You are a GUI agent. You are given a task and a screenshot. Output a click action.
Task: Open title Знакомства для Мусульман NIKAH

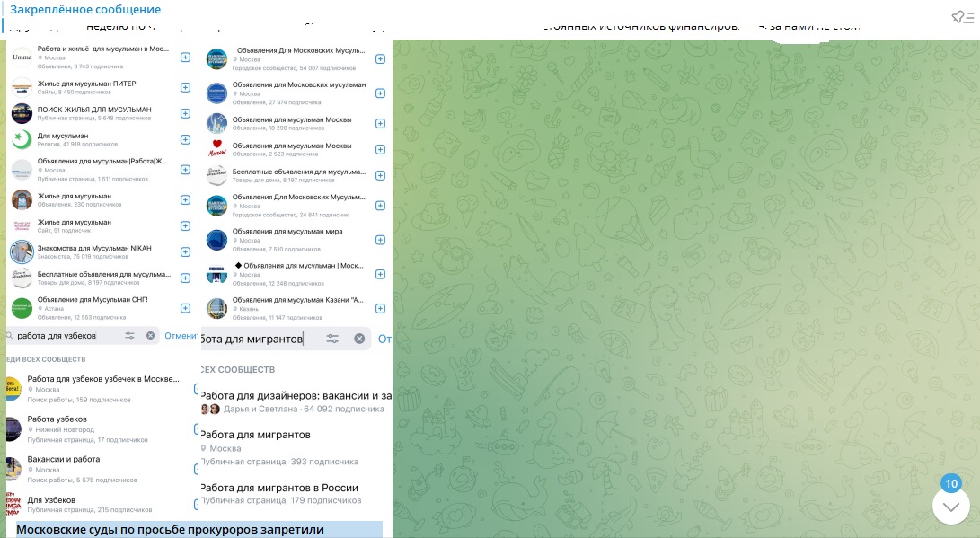tap(94, 248)
